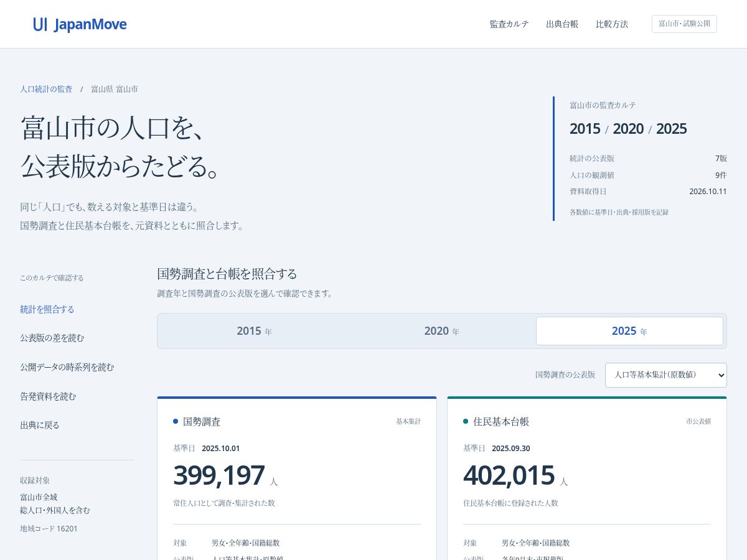Select the 2025 年 year tab

[629, 331]
